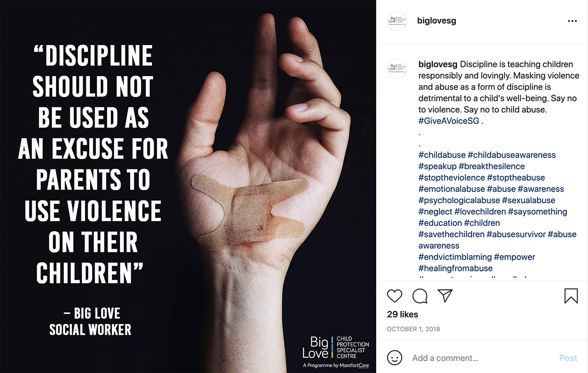This screenshot has width=588, height=373.
Task: Open comments with speech bubble icon
Action: pyautogui.click(x=420, y=296)
